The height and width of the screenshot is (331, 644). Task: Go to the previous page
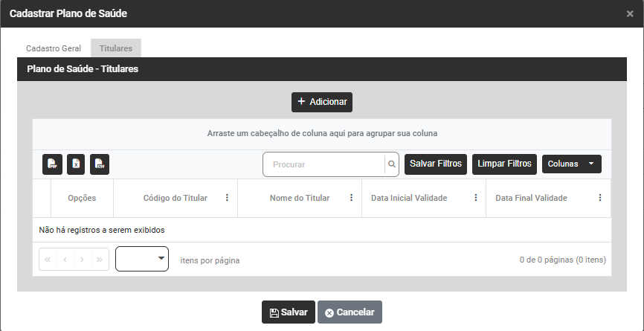tap(65, 260)
